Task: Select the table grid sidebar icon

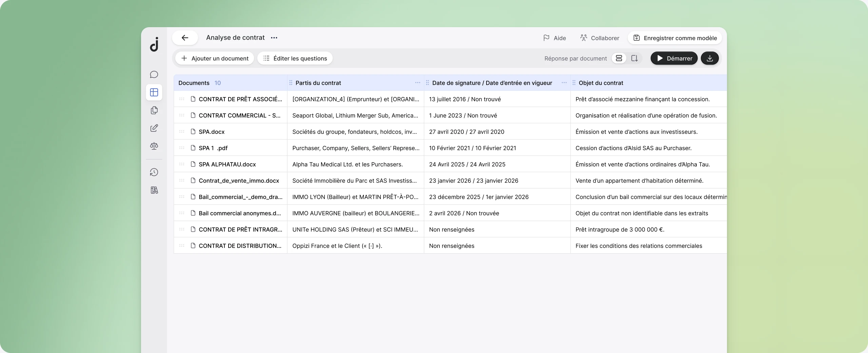Action: pos(154,92)
